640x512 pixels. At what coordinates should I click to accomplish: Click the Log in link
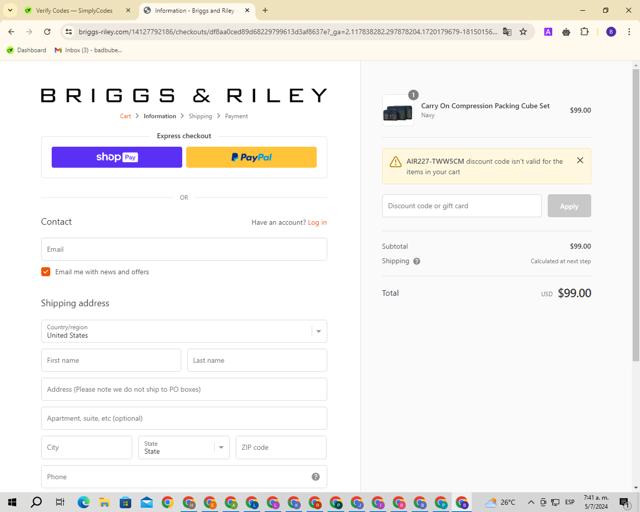(x=317, y=223)
